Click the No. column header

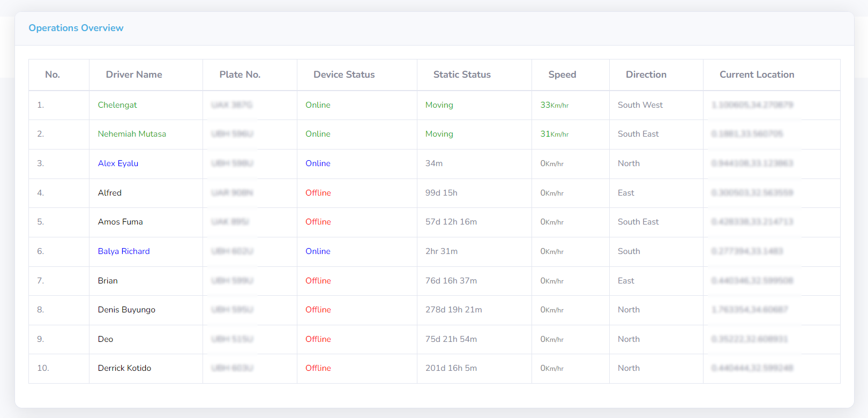[x=53, y=74]
